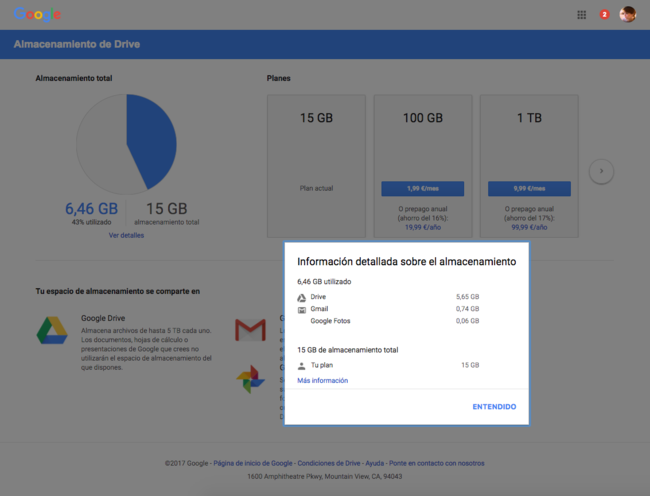Screen dimensions: 650x496
Task: Click the Gmail icon in the dialog
Action: coord(302,310)
